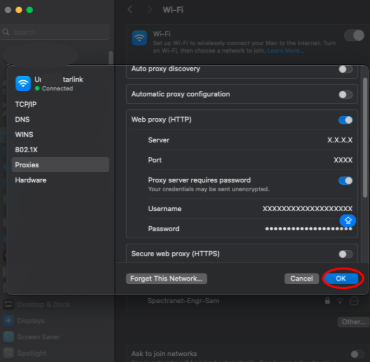Click the blue autofill icon near Password

348,220
